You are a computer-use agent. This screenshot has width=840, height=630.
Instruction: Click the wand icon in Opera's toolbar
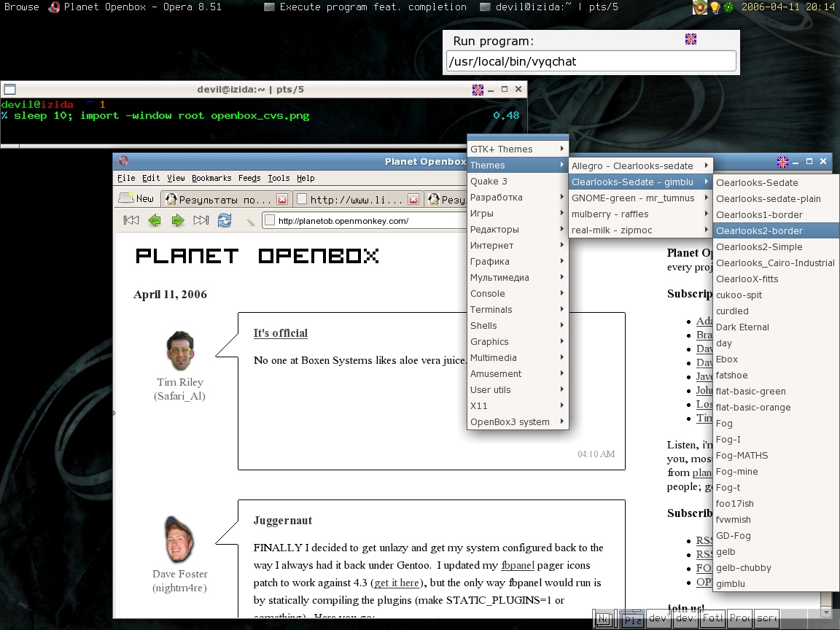[249, 220]
